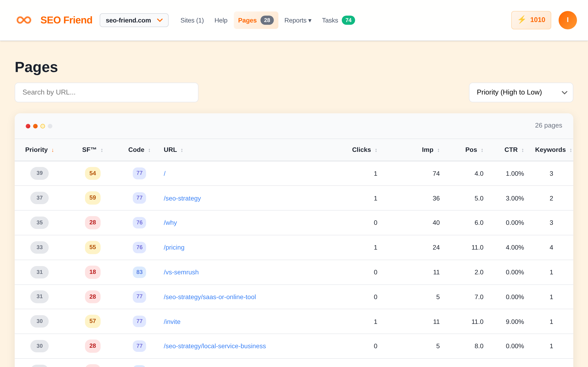Click the Code badge 83 for /vs-semrush

139,272
